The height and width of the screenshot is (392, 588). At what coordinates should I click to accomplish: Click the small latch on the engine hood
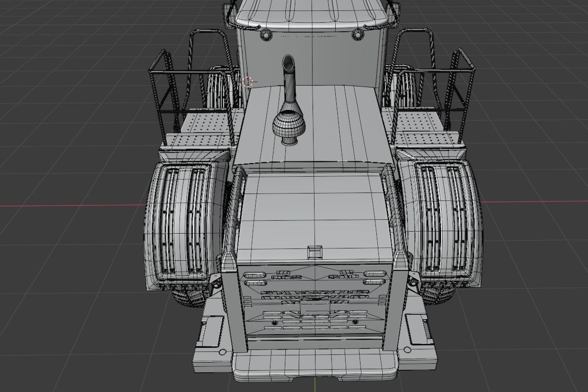tap(315, 251)
